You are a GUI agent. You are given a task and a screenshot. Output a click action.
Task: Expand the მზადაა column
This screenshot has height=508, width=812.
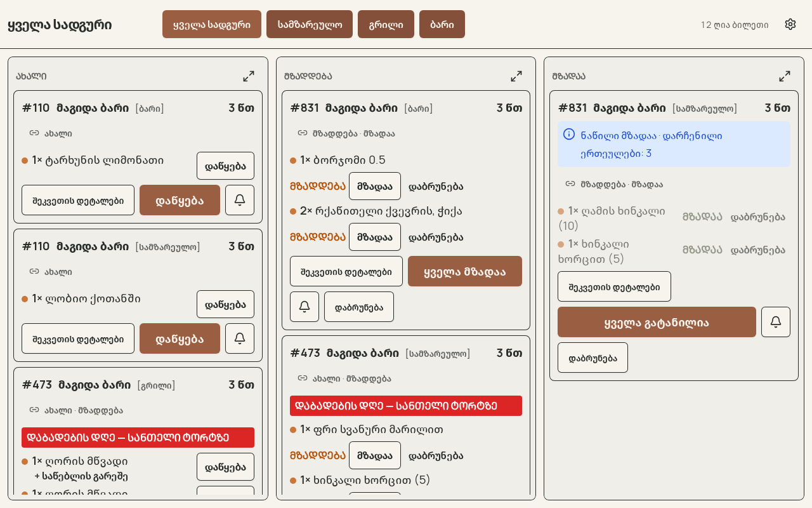pyautogui.click(x=785, y=76)
